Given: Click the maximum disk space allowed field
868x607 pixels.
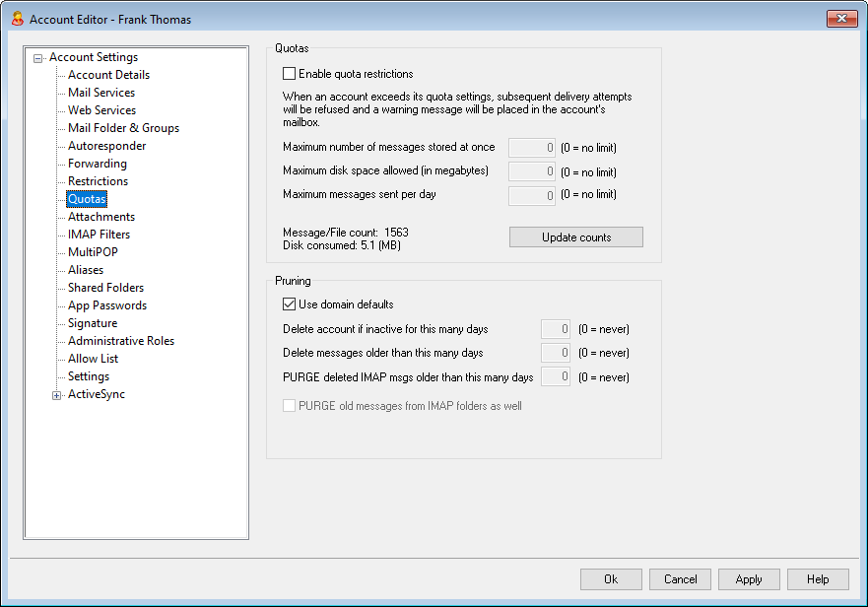Looking at the screenshot, I should (531, 171).
